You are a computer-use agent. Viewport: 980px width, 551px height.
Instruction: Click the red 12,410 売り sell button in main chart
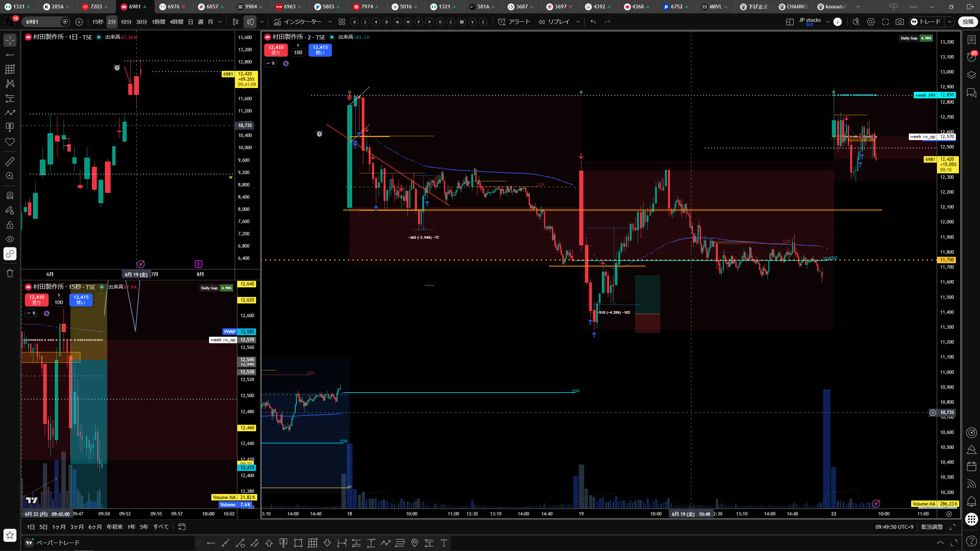coord(276,50)
